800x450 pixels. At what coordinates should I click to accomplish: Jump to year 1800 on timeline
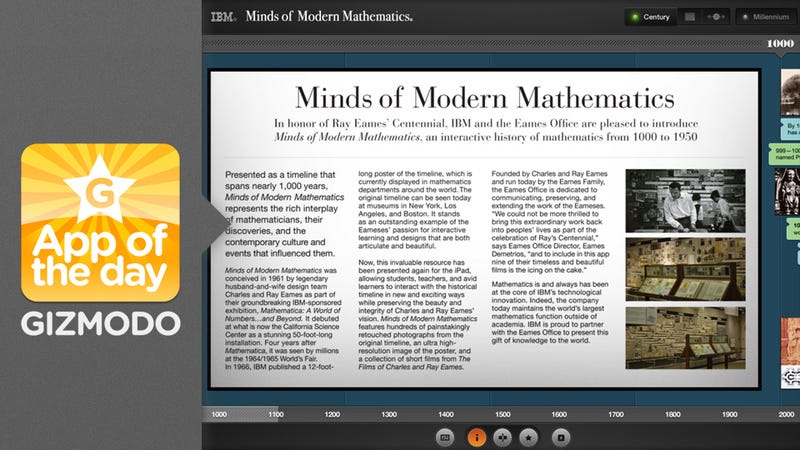[x=672, y=414]
